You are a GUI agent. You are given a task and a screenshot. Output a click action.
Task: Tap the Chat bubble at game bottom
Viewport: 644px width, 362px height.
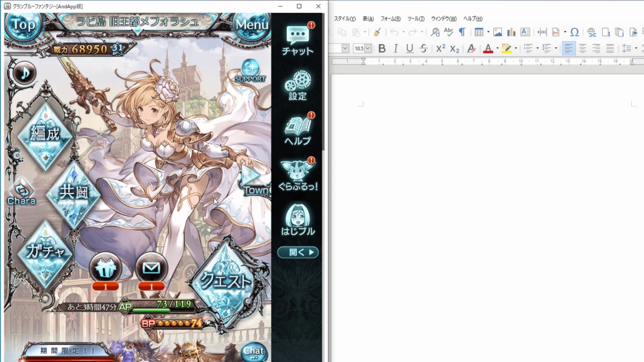point(254,352)
